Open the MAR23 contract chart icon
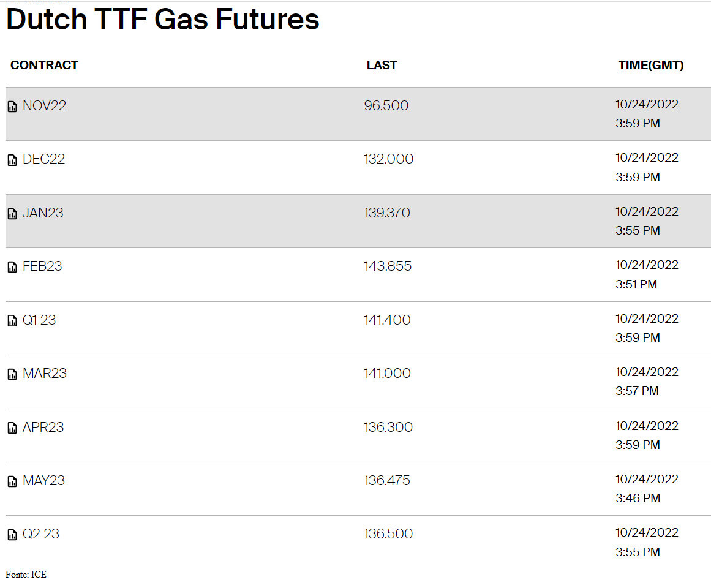This screenshot has width=711, height=588. (12, 374)
